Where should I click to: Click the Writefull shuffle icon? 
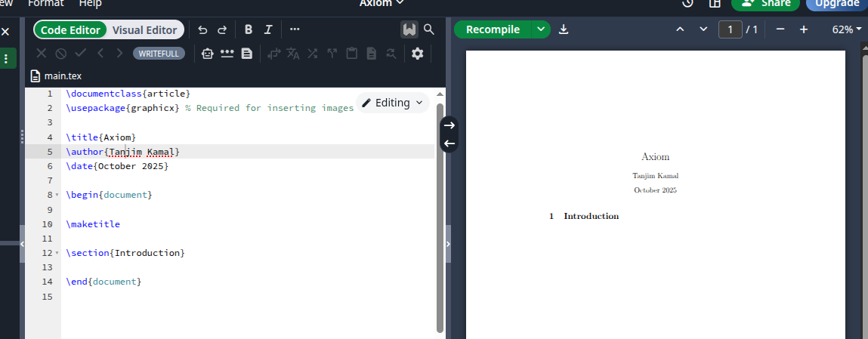point(313,54)
